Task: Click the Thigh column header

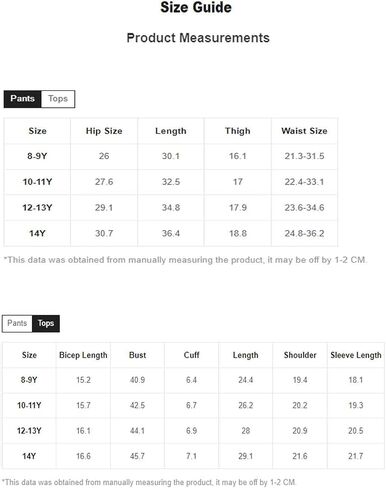Action: pyautogui.click(x=238, y=131)
